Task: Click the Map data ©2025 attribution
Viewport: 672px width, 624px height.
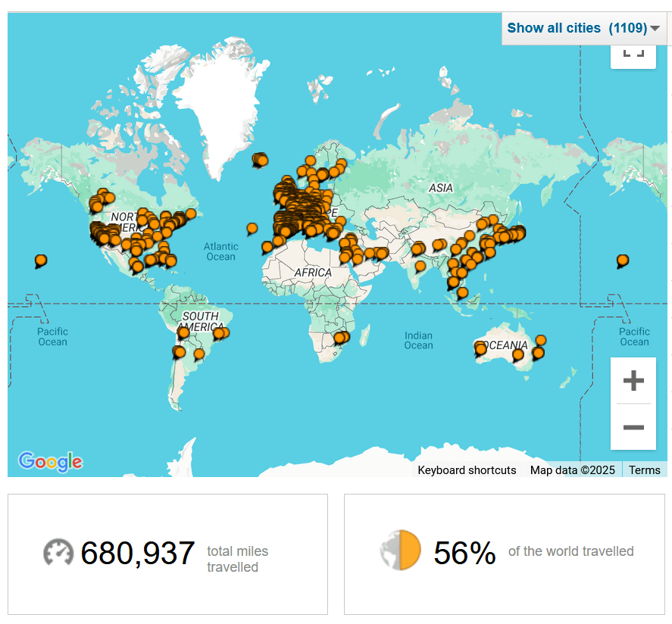Action: coord(572,470)
